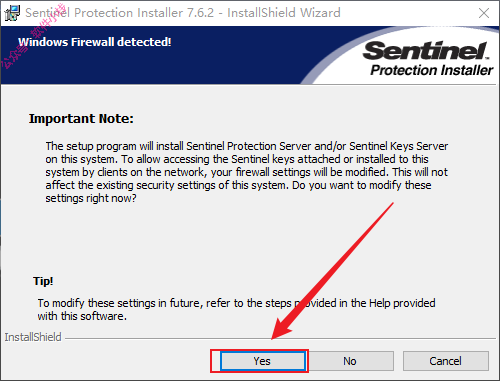Click the Sentinel logo in the banner
The image size is (500, 381).
tap(426, 51)
